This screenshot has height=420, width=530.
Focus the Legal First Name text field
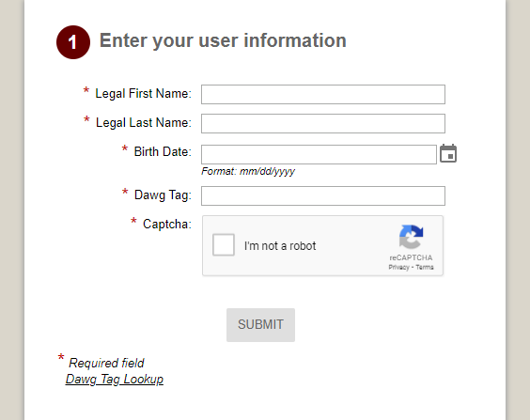(323, 94)
